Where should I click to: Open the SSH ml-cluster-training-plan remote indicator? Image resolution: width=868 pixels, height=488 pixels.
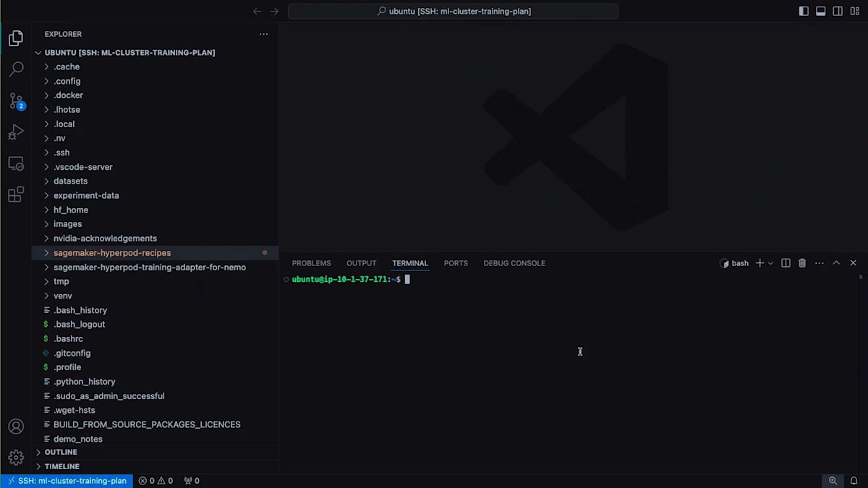coord(66,481)
